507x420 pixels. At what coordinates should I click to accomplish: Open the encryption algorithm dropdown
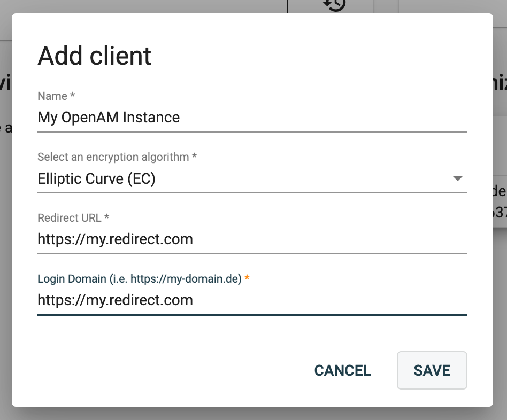coord(252,178)
